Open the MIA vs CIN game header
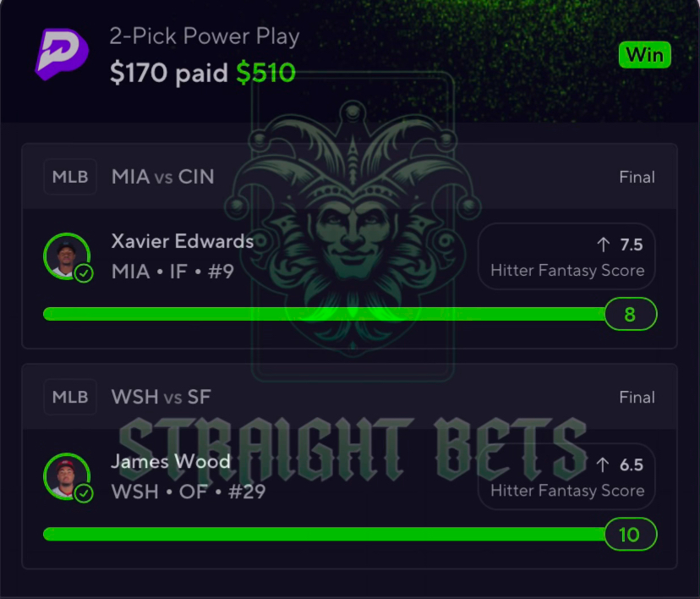 (349, 177)
